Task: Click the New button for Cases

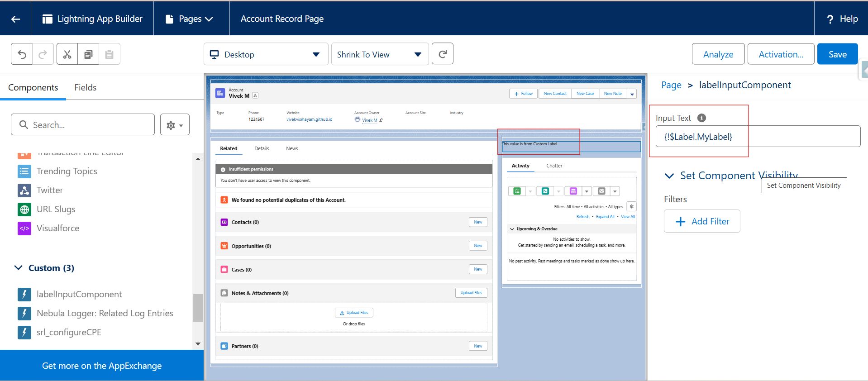Action: [x=478, y=269]
